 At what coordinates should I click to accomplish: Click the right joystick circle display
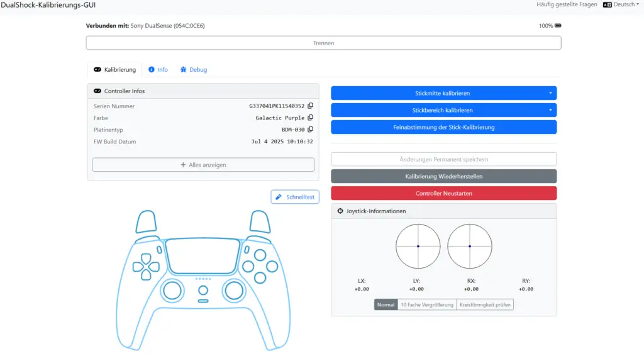[470, 246]
